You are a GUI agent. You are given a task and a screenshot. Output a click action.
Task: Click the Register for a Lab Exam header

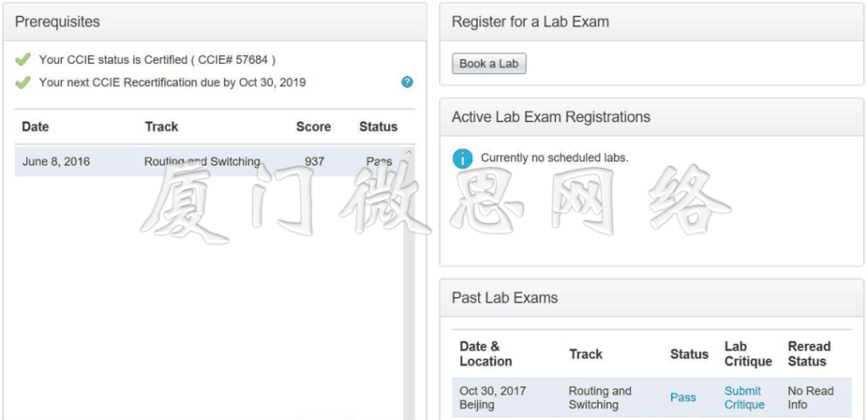pos(651,22)
